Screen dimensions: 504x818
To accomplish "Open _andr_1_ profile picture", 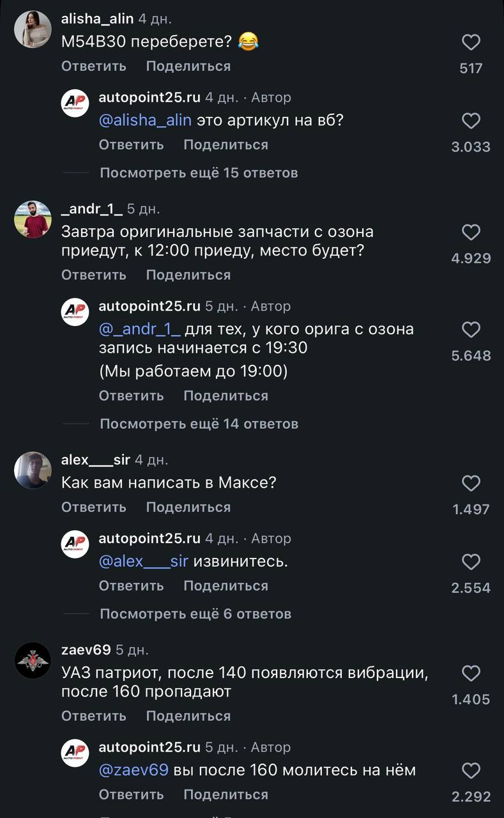I will pyautogui.click(x=33, y=220).
